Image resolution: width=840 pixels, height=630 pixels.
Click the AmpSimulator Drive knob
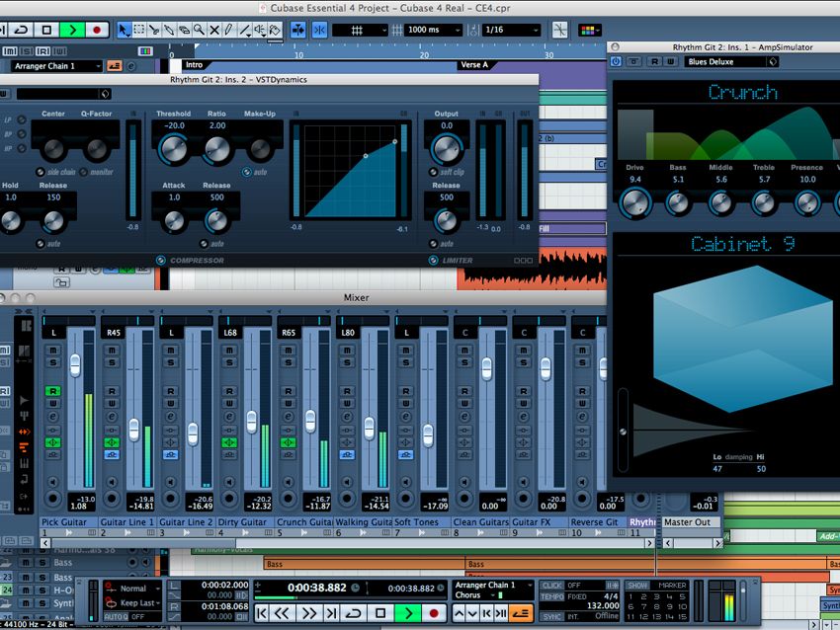pyautogui.click(x=635, y=202)
